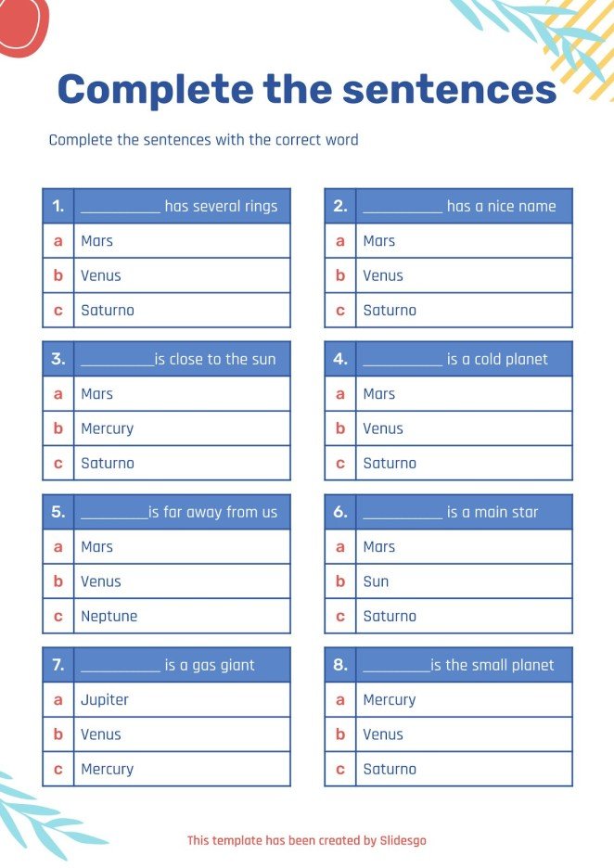614x868 pixels.
Task: Click the blank in 'is a cold planet'
Action: coord(403,361)
